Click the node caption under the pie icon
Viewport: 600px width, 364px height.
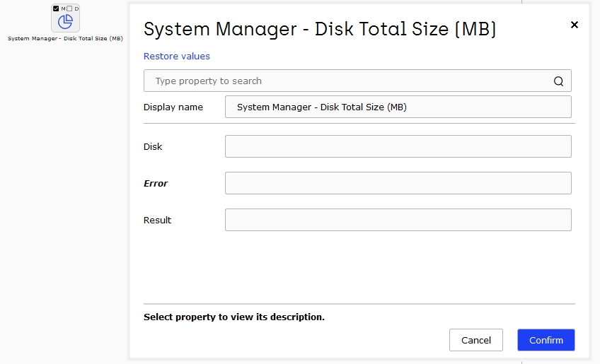point(65,38)
